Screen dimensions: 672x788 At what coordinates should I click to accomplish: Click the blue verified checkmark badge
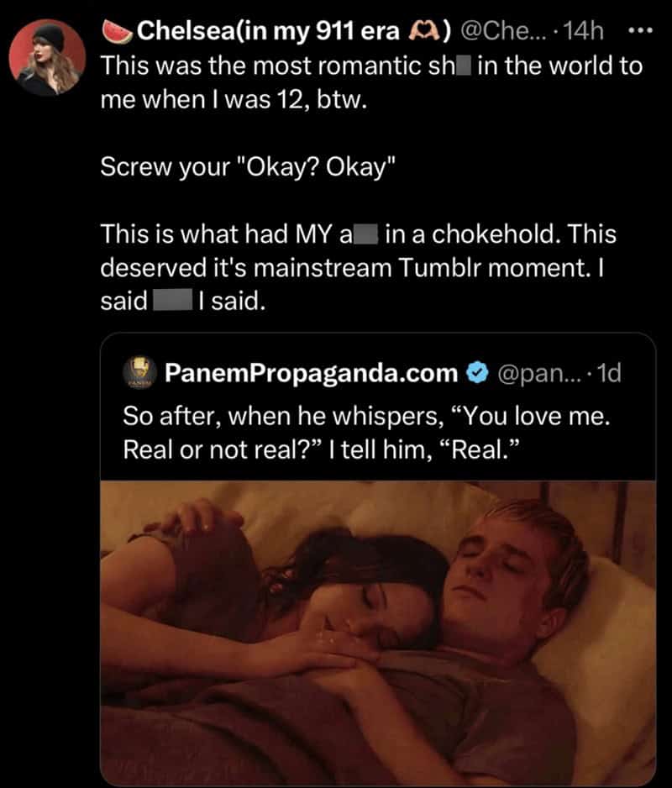(x=476, y=373)
